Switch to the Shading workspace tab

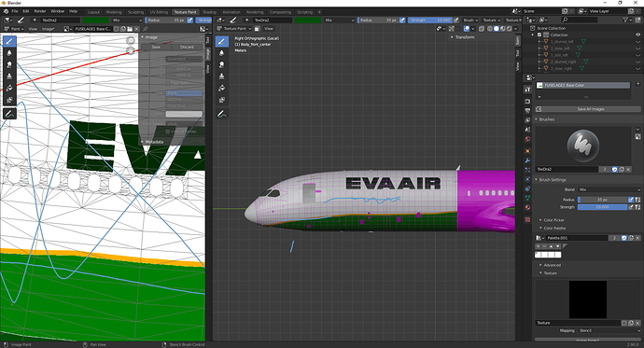tap(209, 12)
